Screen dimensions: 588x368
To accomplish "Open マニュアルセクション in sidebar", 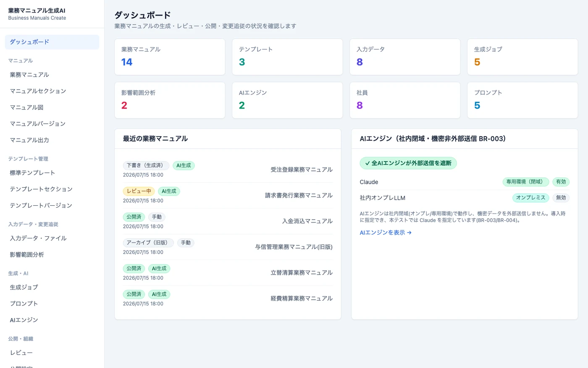I will point(52,91).
